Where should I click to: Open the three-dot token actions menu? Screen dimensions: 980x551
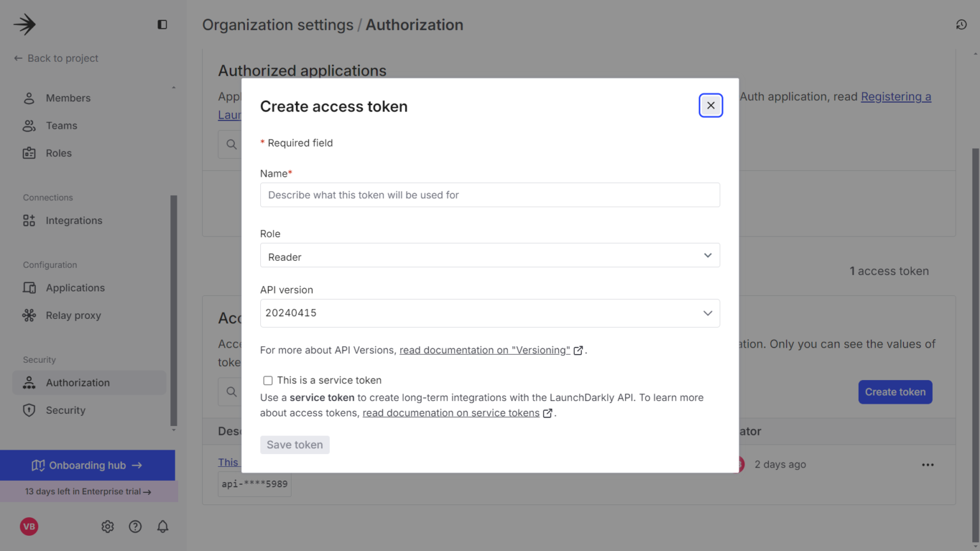pyautogui.click(x=928, y=465)
